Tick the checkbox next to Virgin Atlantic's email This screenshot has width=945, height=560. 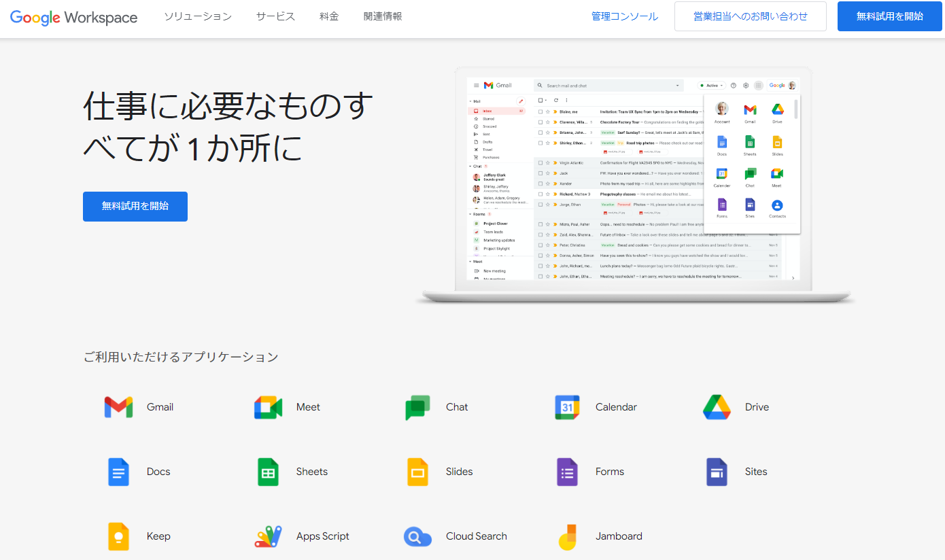[540, 162]
